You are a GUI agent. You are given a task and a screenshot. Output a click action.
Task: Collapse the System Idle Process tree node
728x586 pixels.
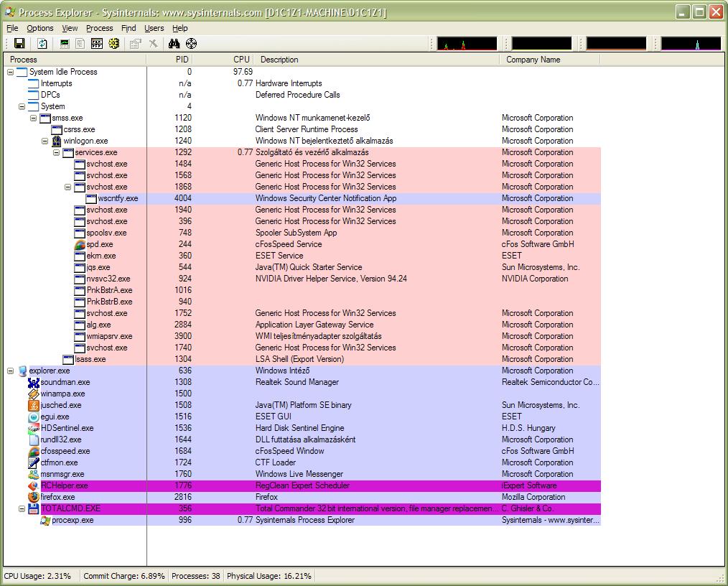[10, 72]
